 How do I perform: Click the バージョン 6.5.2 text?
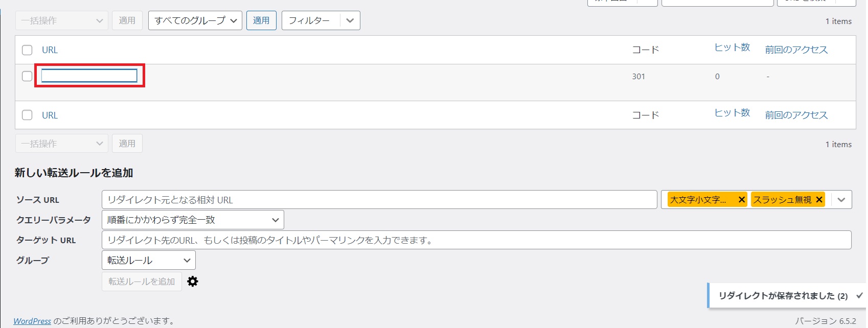pos(826,321)
